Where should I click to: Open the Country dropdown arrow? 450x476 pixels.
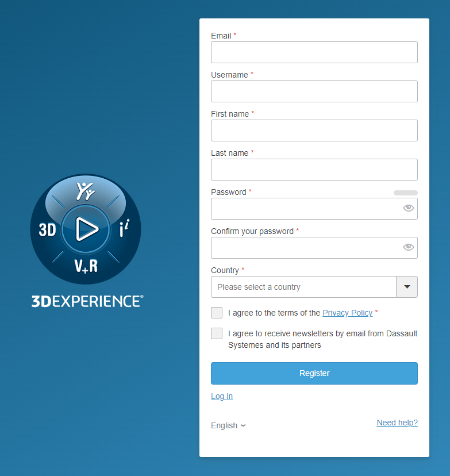407,287
